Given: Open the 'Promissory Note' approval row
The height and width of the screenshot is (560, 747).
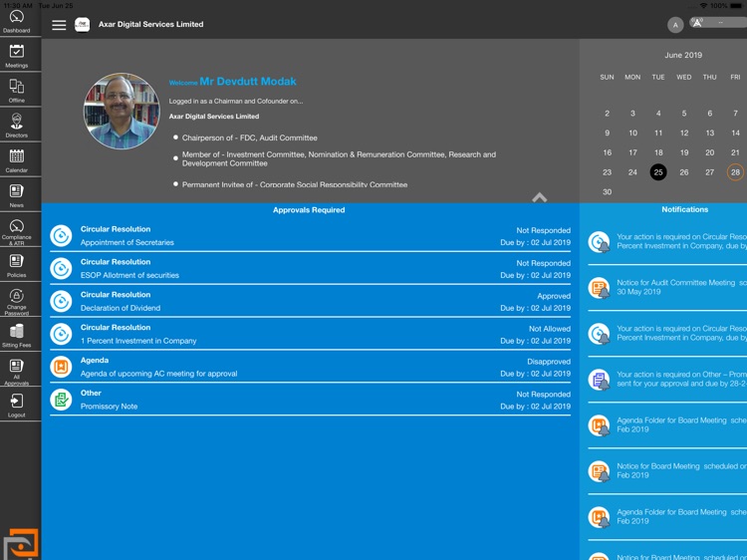Looking at the screenshot, I should point(310,400).
